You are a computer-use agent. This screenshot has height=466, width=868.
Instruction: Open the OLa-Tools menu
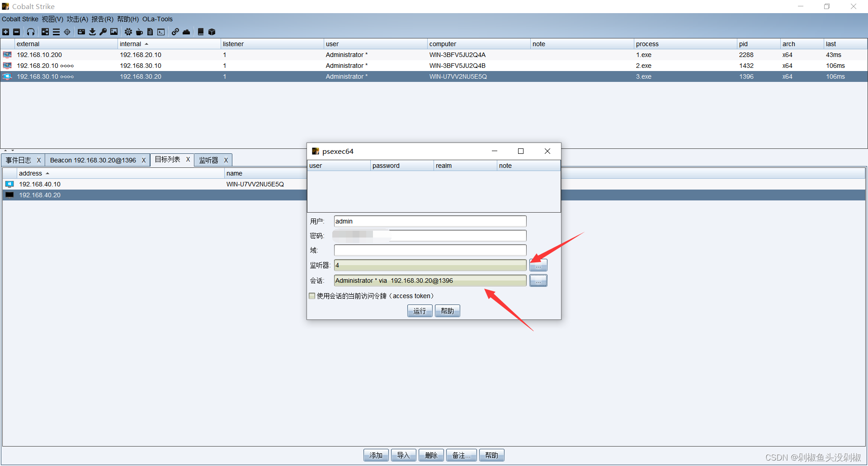(x=157, y=19)
